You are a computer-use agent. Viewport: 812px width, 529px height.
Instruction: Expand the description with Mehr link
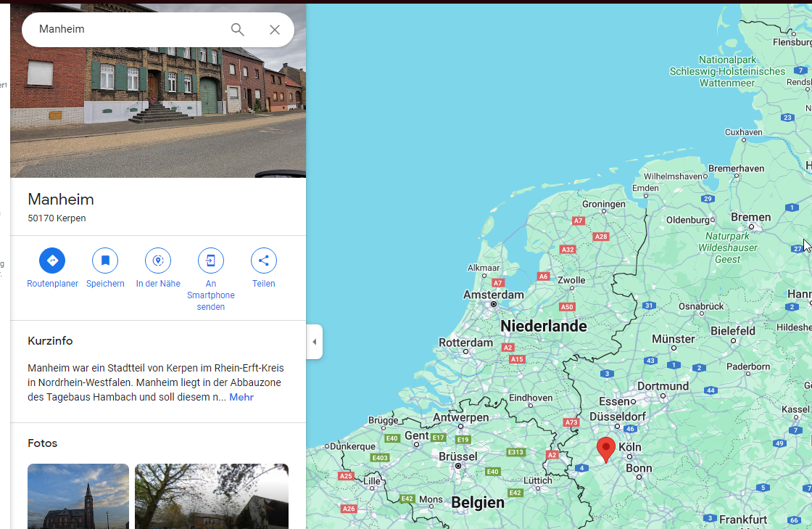click(241, 398)
